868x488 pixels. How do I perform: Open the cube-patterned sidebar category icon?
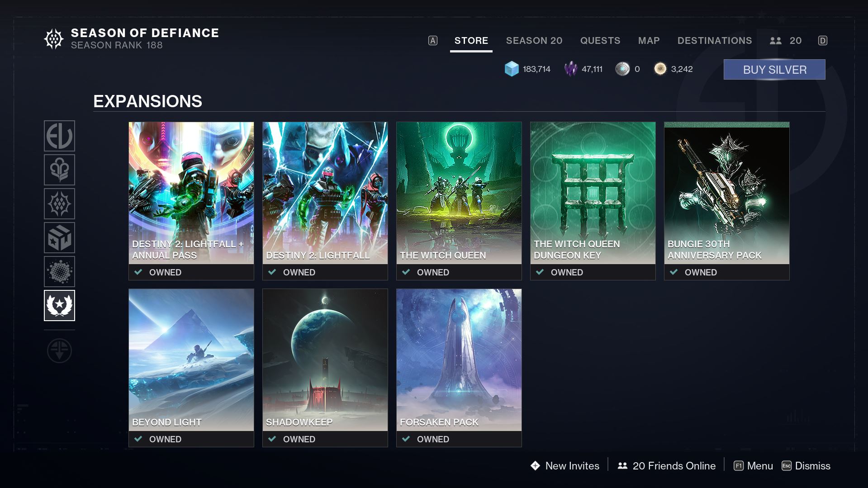(x=59, y=237)
